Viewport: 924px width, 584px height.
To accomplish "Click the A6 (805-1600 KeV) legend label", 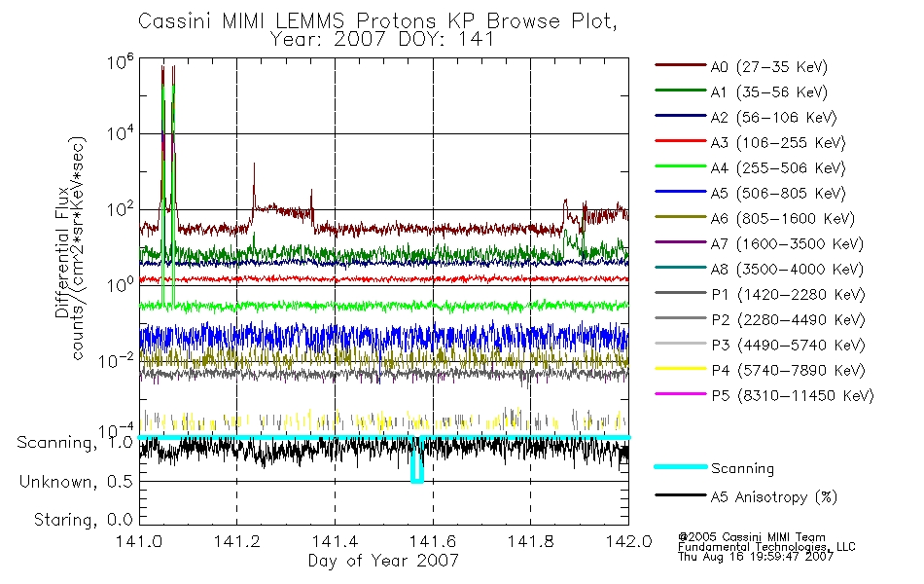I will tap(783, 219).
